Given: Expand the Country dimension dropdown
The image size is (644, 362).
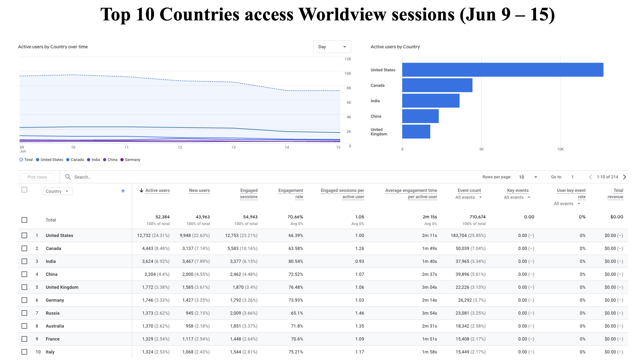Looking at the screenshot, I should [57, 191].
